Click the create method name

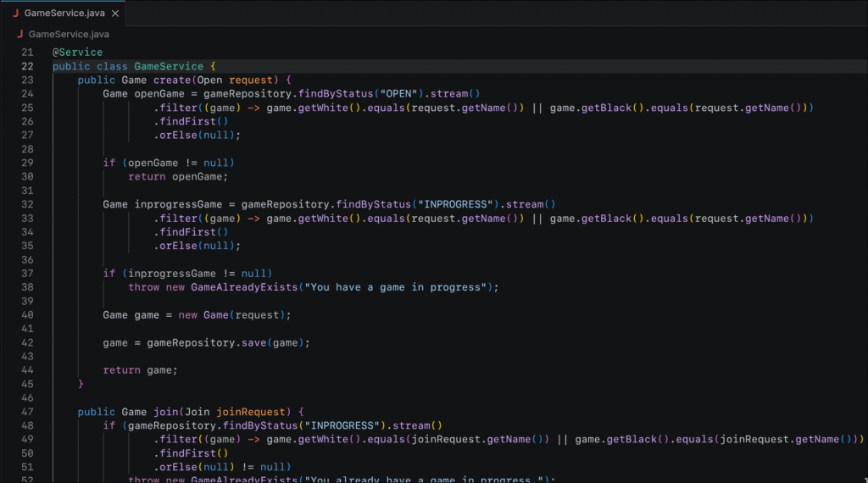click(172, 80)
